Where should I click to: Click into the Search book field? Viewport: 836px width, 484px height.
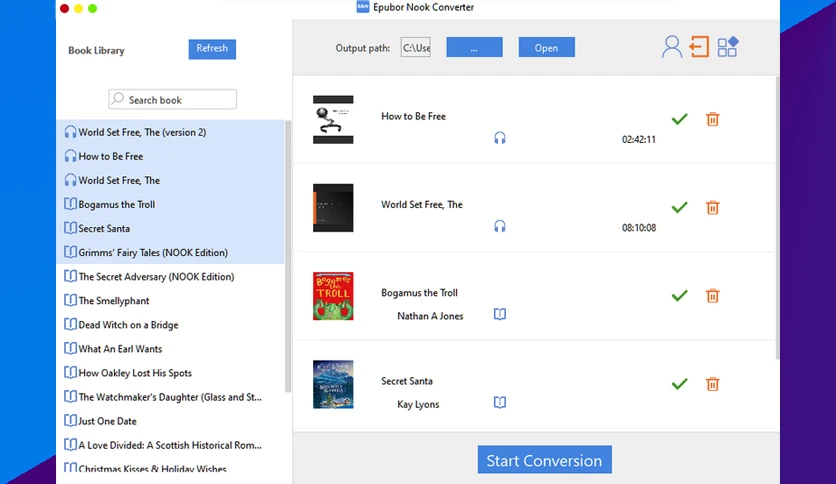pos(173,99)
